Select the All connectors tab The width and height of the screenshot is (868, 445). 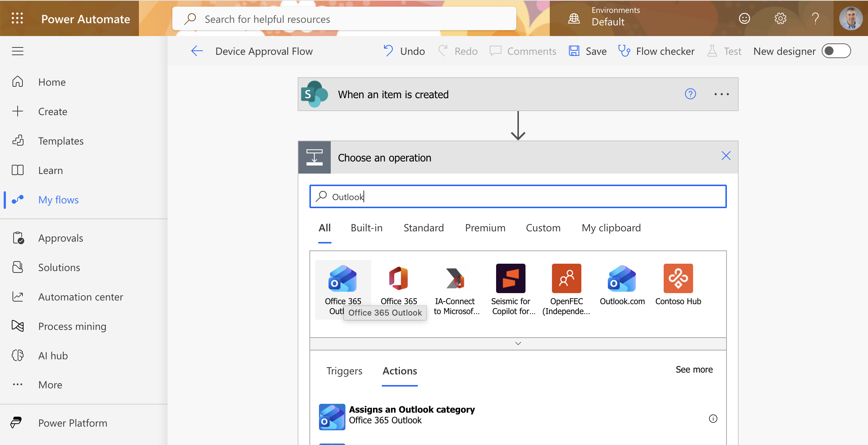pos(324,228)
